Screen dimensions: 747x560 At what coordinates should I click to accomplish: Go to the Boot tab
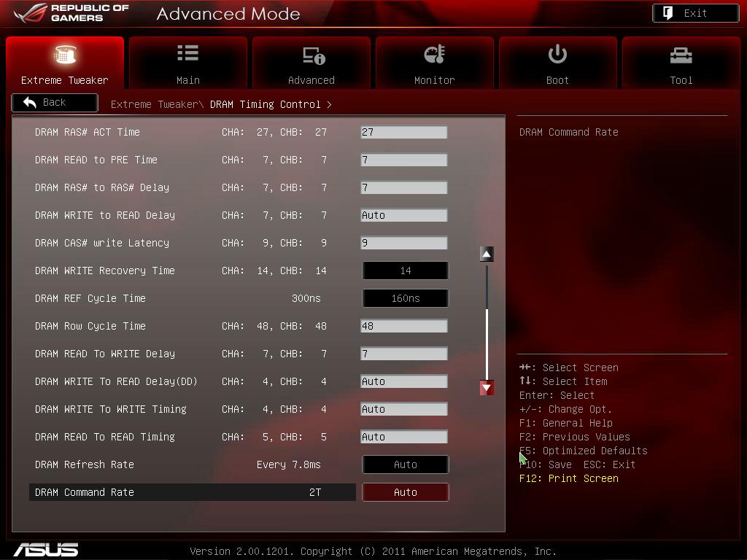[557, 63]
